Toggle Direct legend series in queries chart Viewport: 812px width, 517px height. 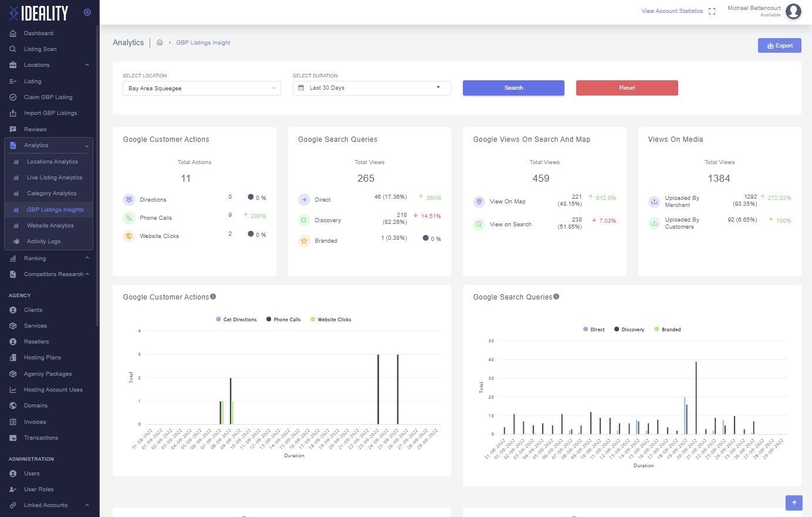[x=594, y=329]
